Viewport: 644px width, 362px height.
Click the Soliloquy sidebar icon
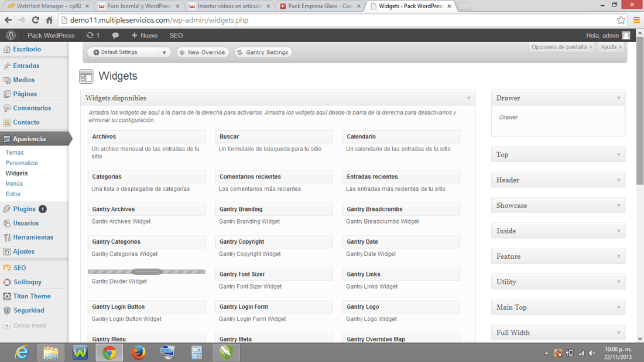pos(7,282)
